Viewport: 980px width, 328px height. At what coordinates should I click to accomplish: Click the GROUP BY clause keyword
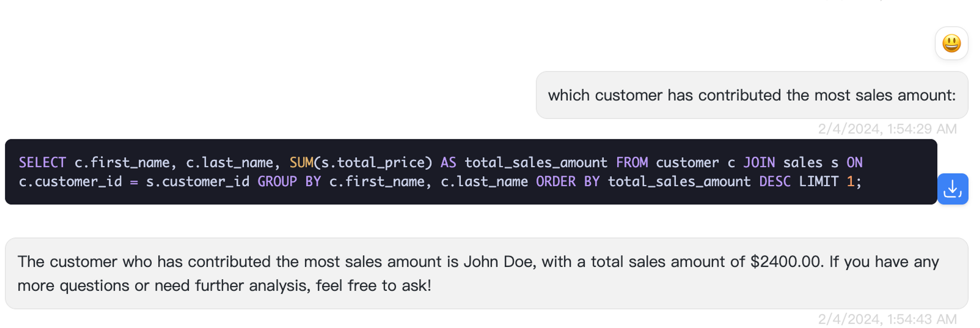click(289, 182)
